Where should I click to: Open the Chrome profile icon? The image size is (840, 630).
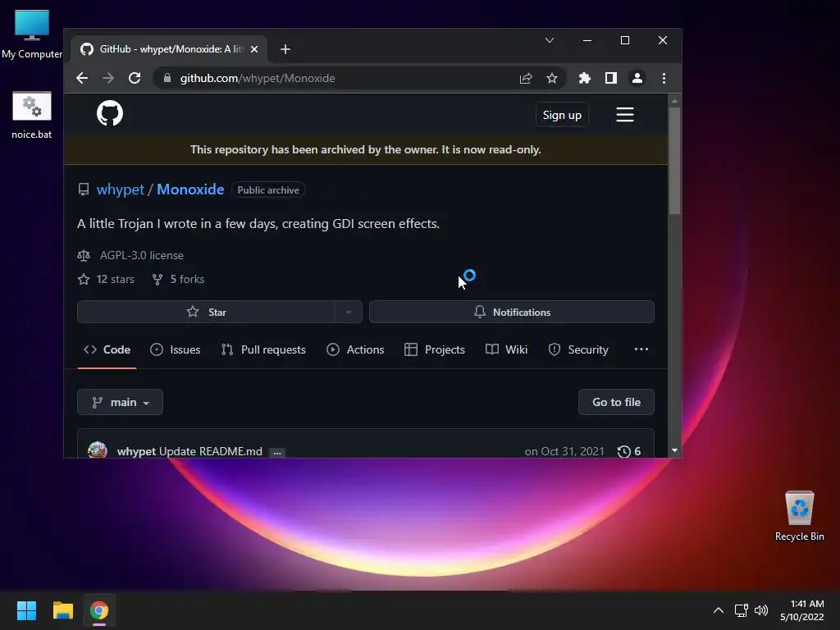[637, 78]
